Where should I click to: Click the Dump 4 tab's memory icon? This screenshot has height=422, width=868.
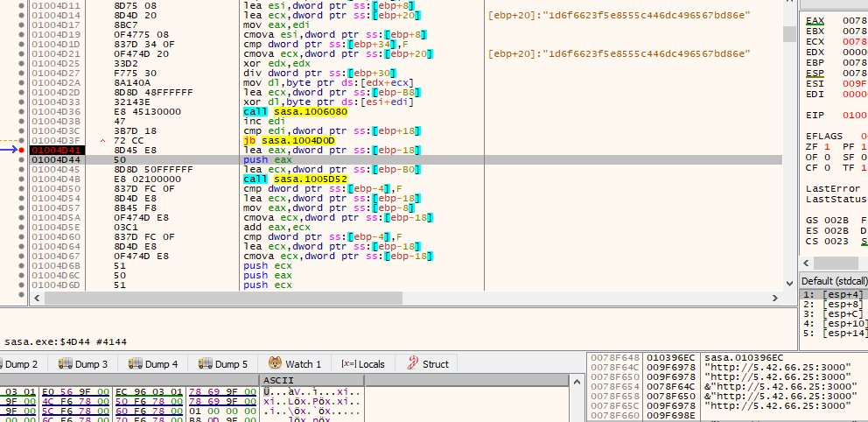(x=135, y=364)
